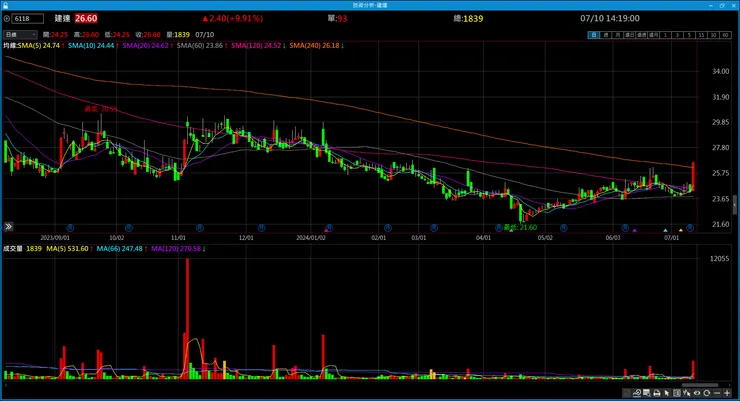Click the 均線 moving average label
This screenshot has width=740, height=401.
9,46
